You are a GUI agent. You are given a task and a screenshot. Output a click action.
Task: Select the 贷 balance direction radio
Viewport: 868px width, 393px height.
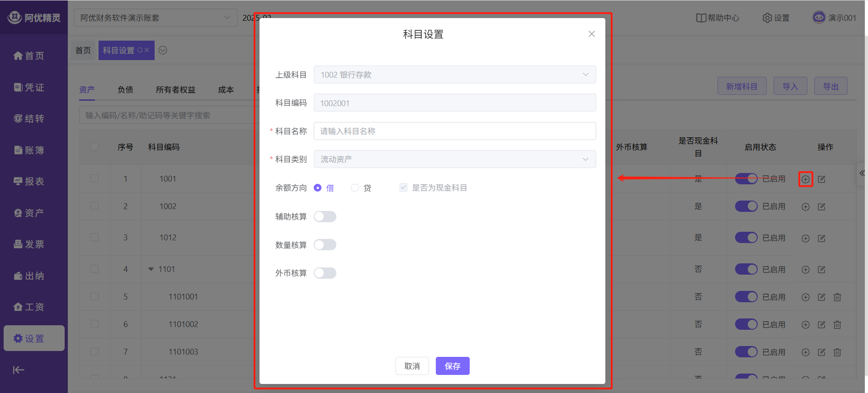[x=355, y=188]
